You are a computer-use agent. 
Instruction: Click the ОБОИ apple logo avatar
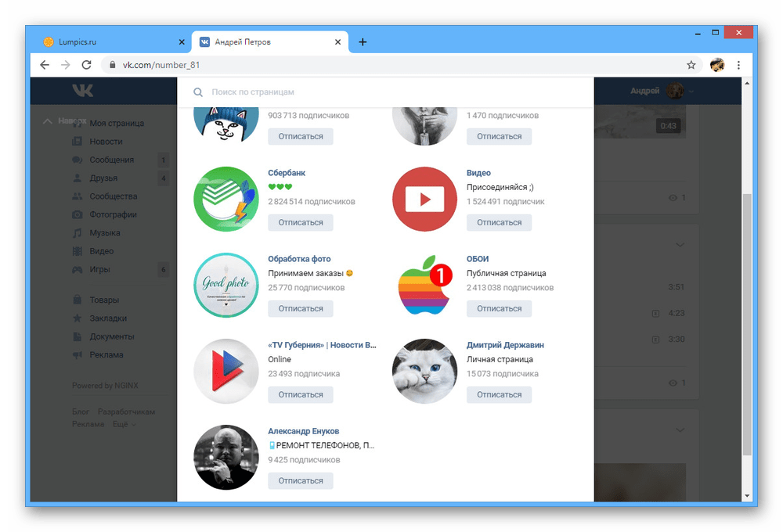(x=424, y=286)
